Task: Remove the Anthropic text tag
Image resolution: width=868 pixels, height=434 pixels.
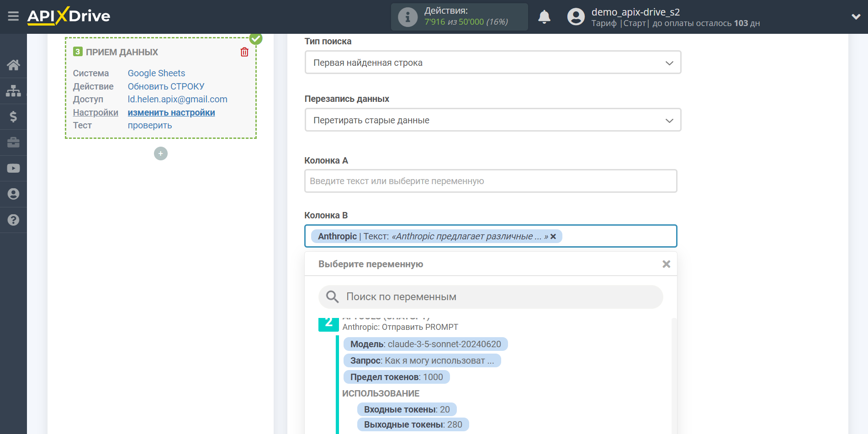Action: [x=553, y=236]
